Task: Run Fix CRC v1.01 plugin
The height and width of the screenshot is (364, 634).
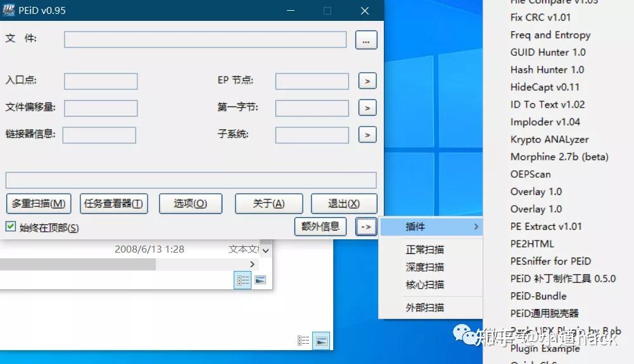Action: click(x=540, y=17)
